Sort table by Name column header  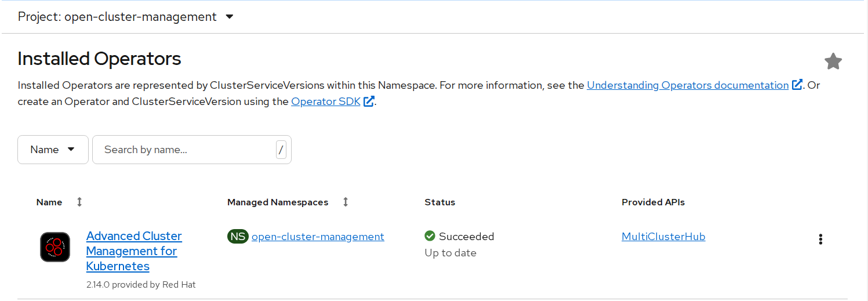click(49, 202)
